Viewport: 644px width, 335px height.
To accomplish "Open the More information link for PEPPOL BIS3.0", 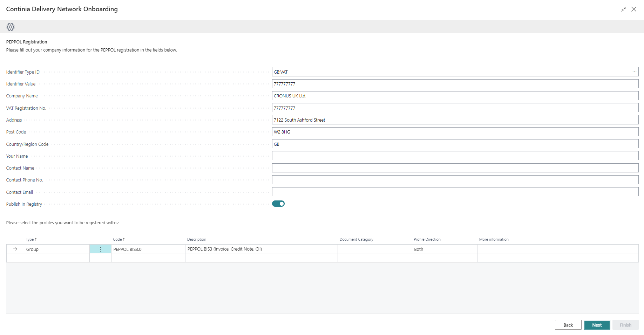I will [481, 249].
